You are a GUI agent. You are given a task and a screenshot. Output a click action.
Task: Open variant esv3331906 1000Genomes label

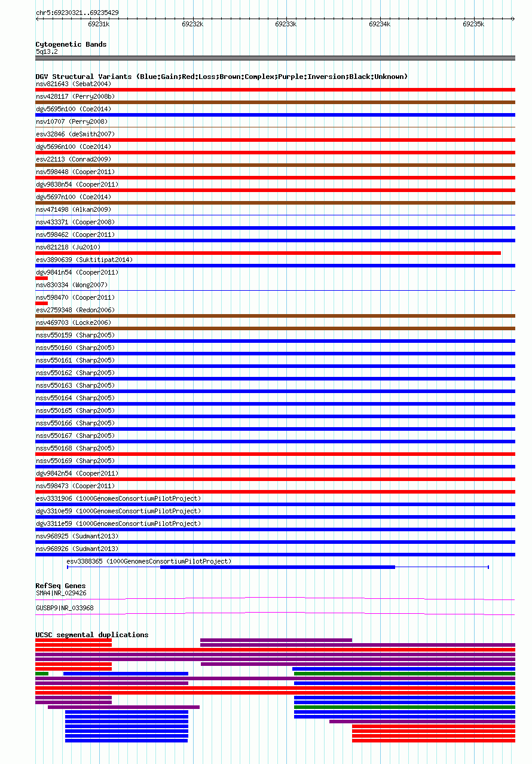coord(118,498)
